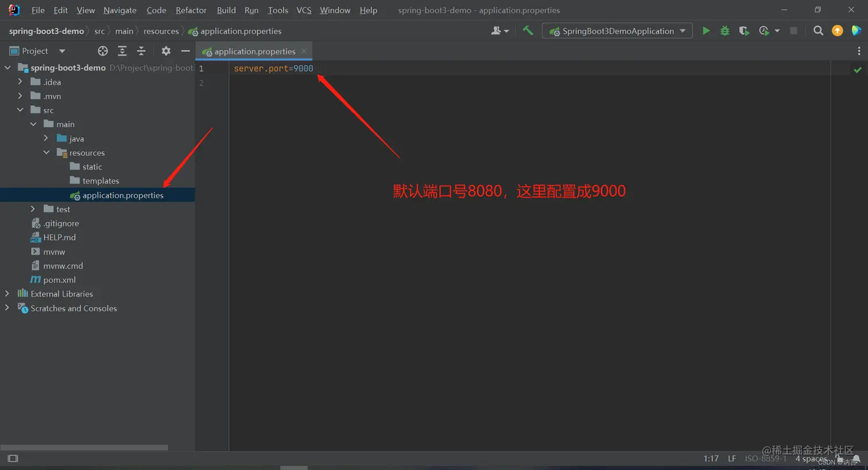Click the stop square icon
Viewport: 868px width, 470px height.
click(x=793, y=31)
